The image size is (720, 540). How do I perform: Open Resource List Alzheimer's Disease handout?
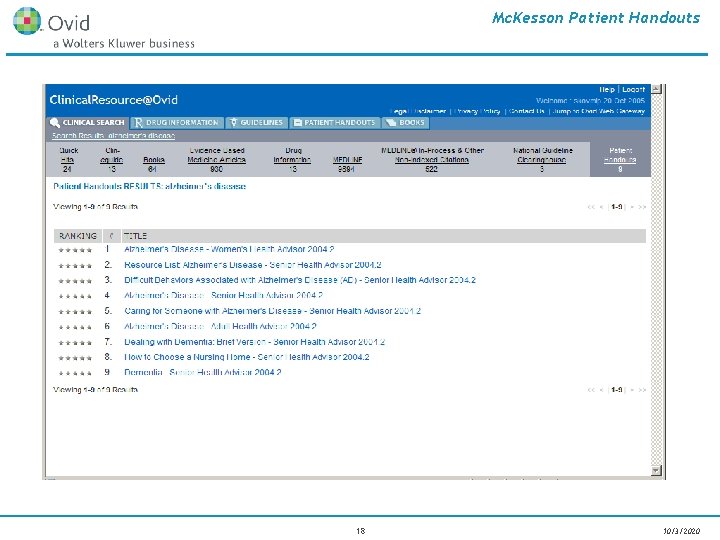(253, 265)
